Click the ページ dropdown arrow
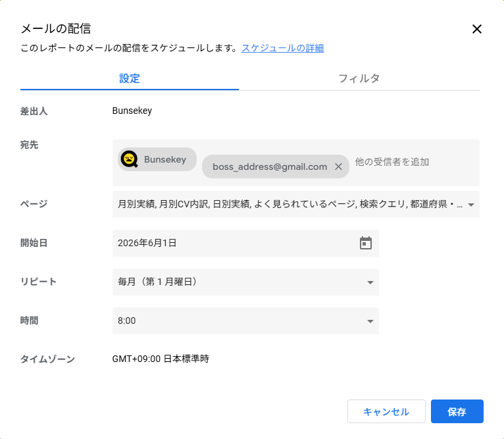 coord(471,205)
